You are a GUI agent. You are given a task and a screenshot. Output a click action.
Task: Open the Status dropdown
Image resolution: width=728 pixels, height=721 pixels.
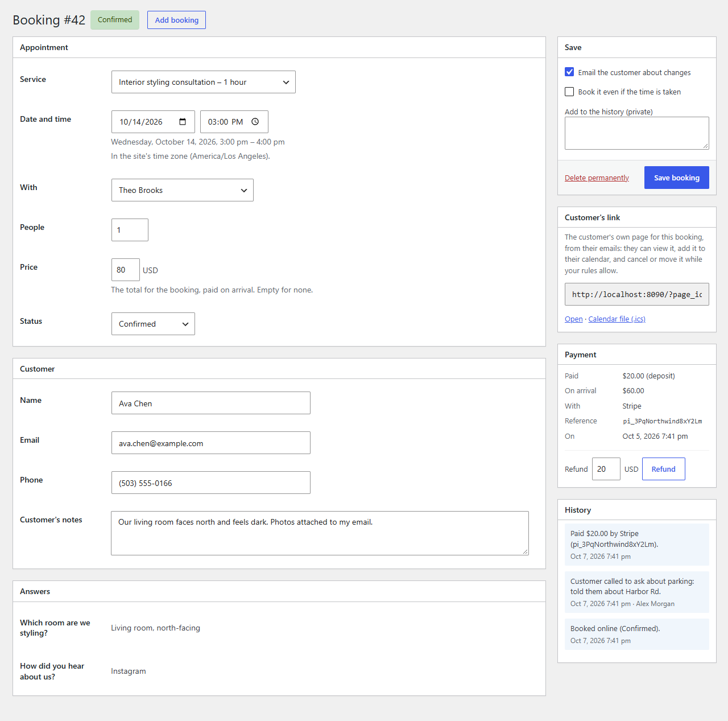tap(153, 324)
